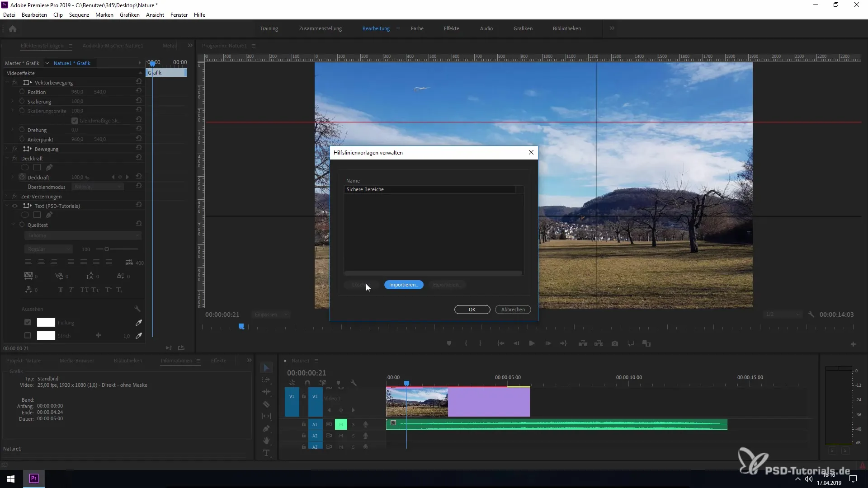
Task: Open the Tahoma font dropdown
Action: tap(83, 235)
